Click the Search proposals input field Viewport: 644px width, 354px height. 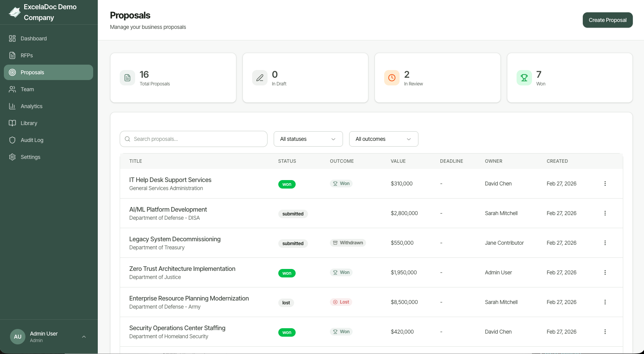pos(194,139)
